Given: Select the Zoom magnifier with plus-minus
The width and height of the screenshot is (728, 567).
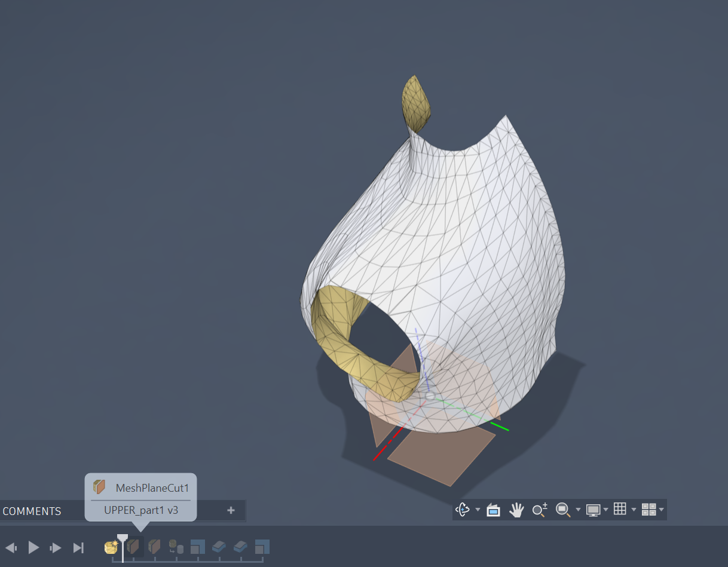Looking at the screenshot, I should point(540,510).
